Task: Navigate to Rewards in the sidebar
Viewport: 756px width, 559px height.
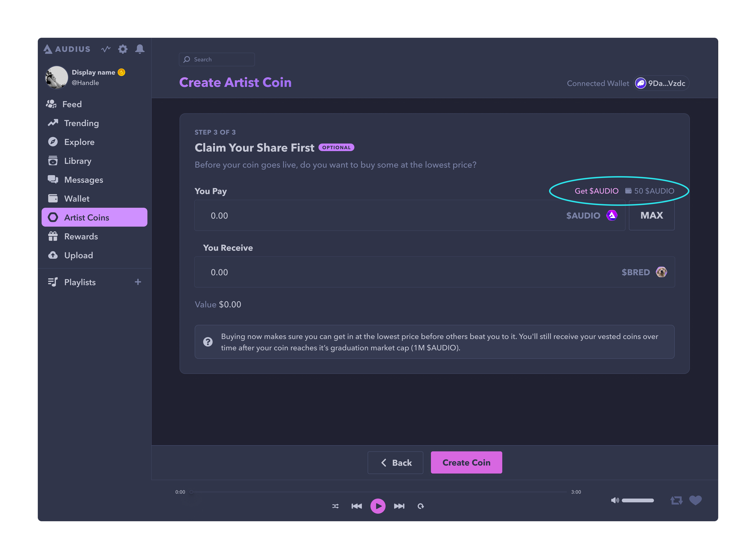Action: 81,237
